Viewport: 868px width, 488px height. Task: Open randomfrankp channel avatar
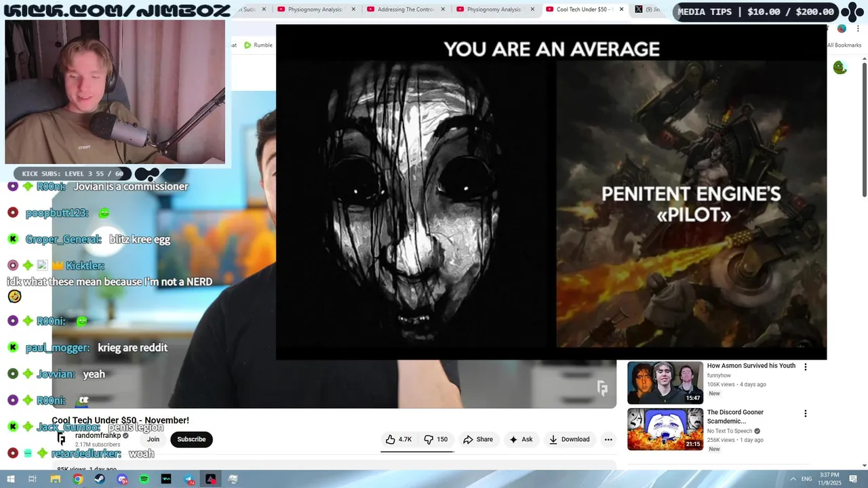61,439
